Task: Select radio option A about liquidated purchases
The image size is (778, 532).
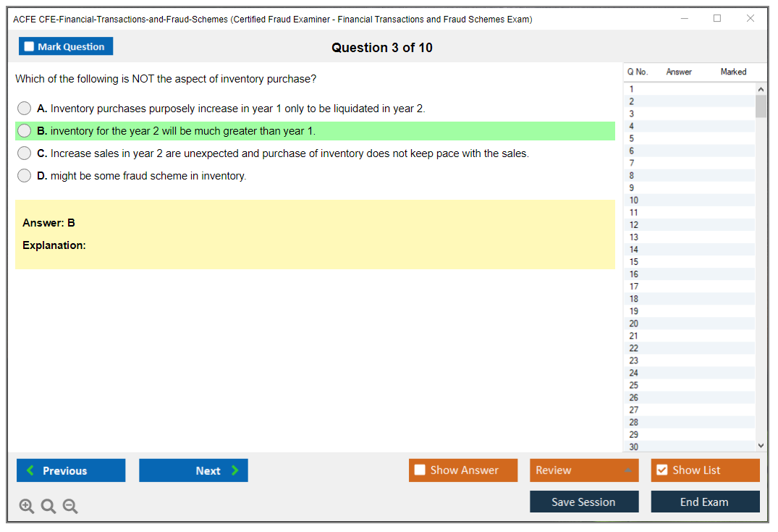Action: tap(25, 109)
